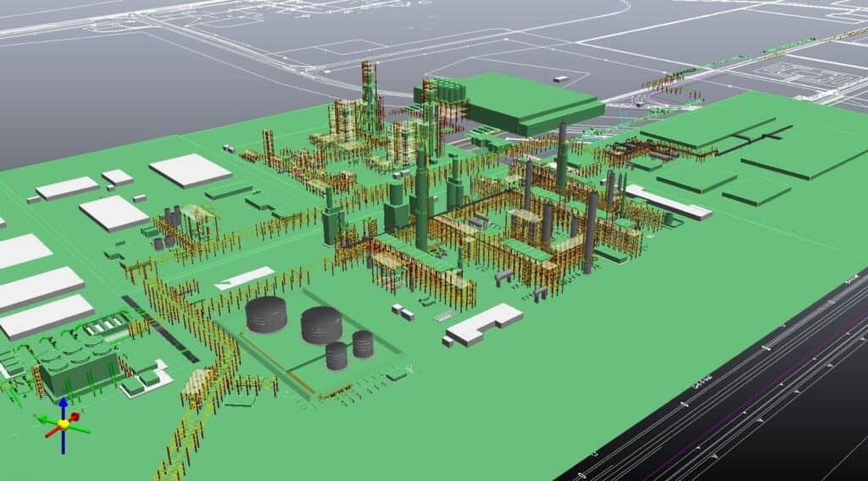
Task: Click the green Y-axis arrow of the gizmo
Action: (x=42, y=419)
